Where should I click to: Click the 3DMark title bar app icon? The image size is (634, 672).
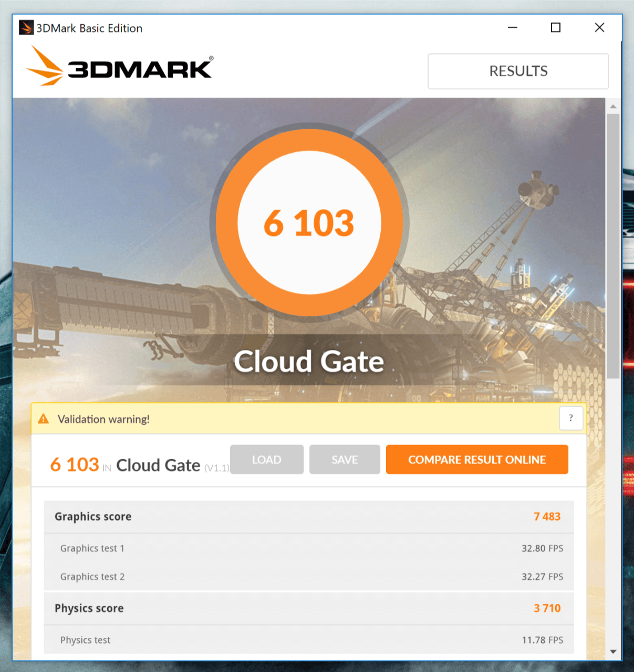26,28
